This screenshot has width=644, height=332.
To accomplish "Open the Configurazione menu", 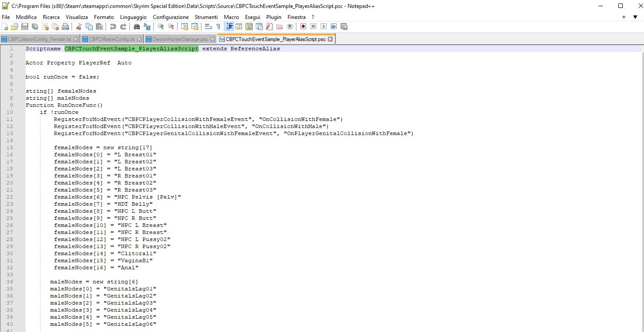I will [x=171, y=17].
